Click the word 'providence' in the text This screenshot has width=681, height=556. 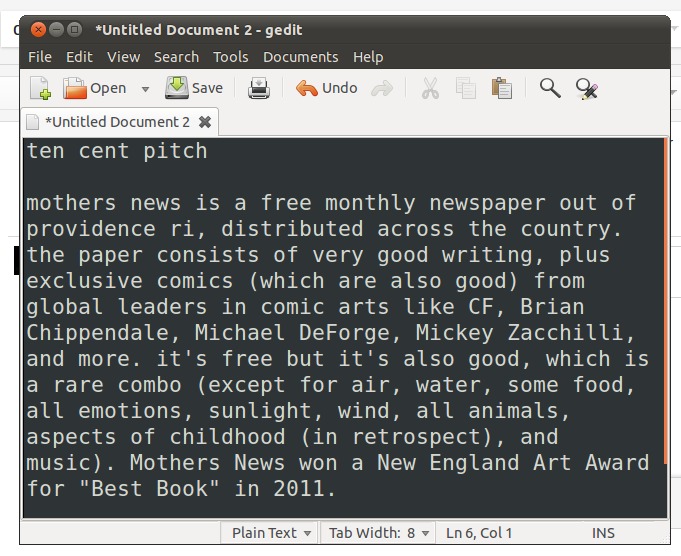point(91,229)
